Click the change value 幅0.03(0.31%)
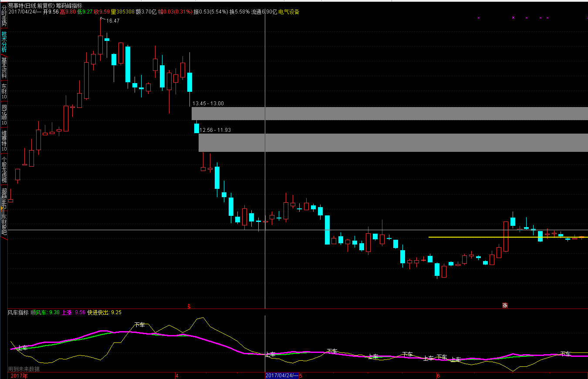Viewport: 588px width, 379px height. coord(175,12)
